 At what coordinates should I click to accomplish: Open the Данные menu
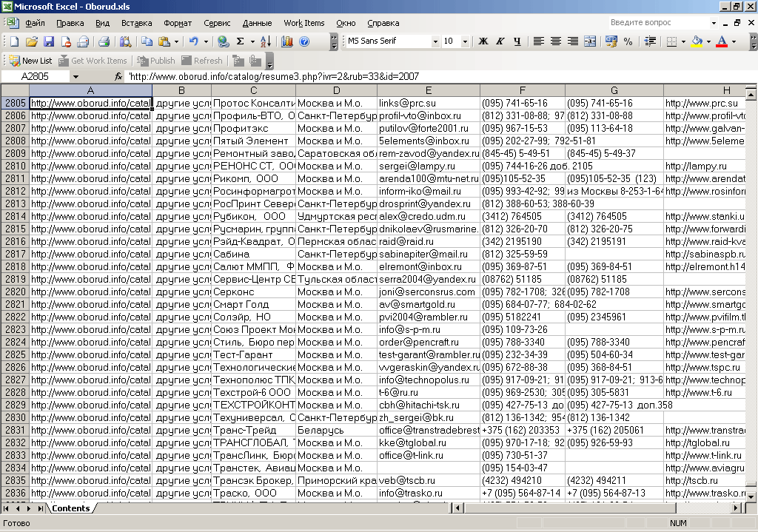pos(257,23)
